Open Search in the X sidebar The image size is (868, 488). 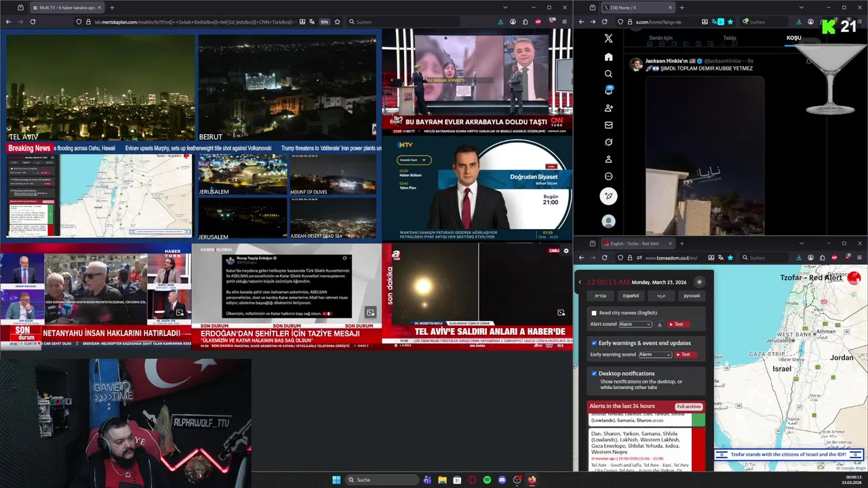[x=608, y=74]
